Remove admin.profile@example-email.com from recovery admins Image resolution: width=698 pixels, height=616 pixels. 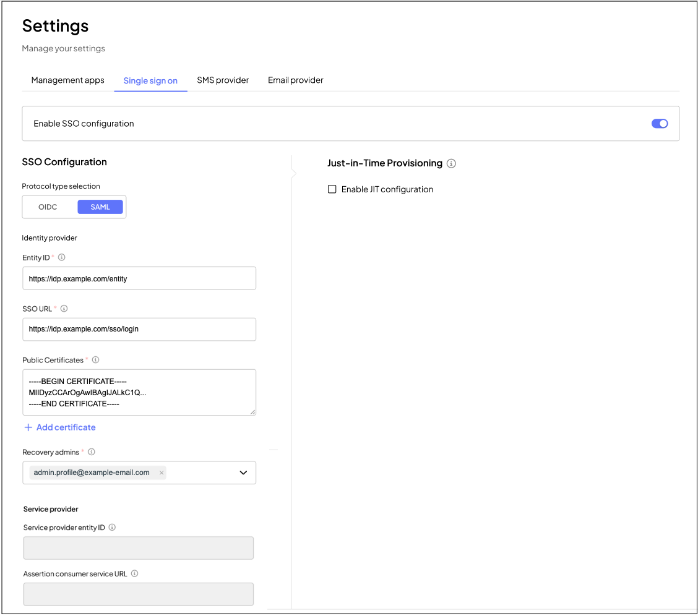(x=162, y=473)
